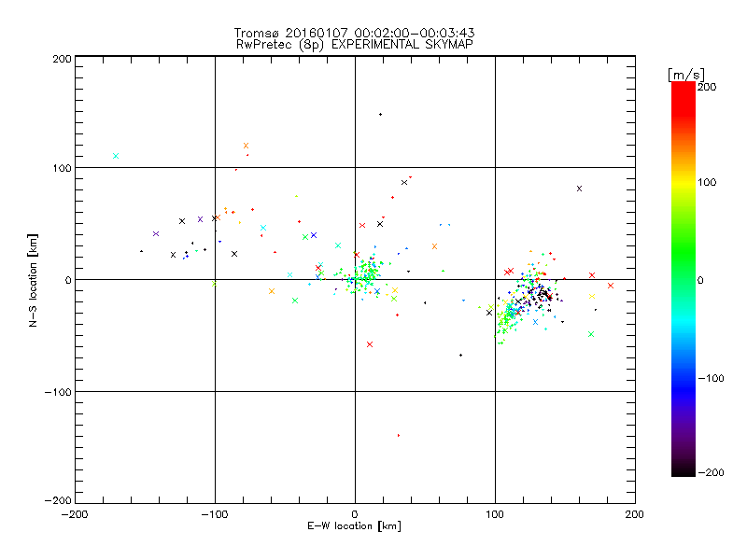Click the plot title 'Tromsø 20160107 00:02:00-00:03:43'
The height and width of the screenshot is (560, 747).
[x=354, y=33]
